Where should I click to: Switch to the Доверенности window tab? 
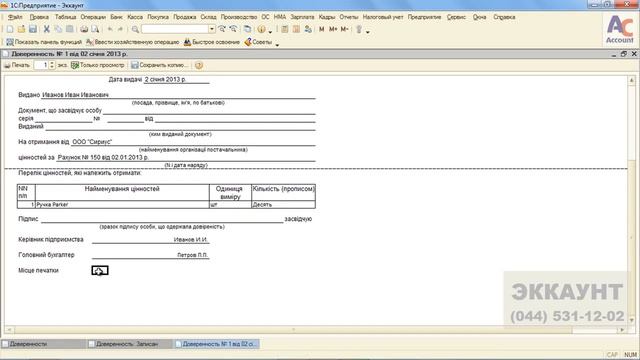tap(43, 344)
